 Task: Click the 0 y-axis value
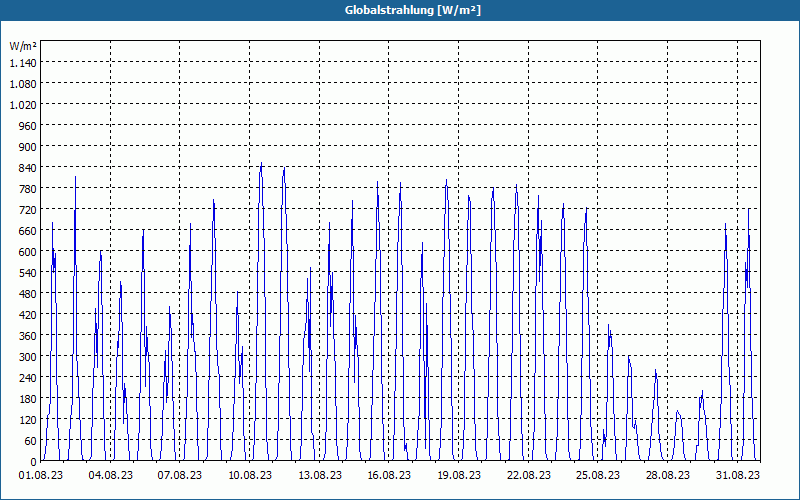(34, 462)
